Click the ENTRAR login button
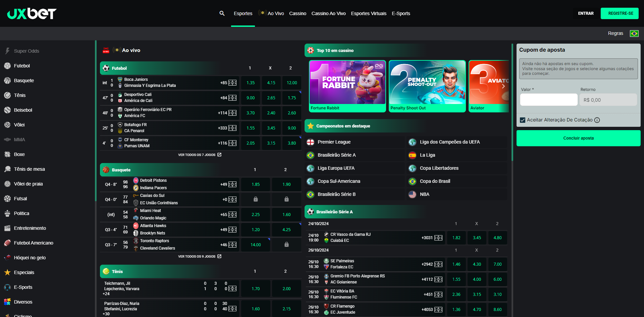Screen dimensions: 644x317 586,13
